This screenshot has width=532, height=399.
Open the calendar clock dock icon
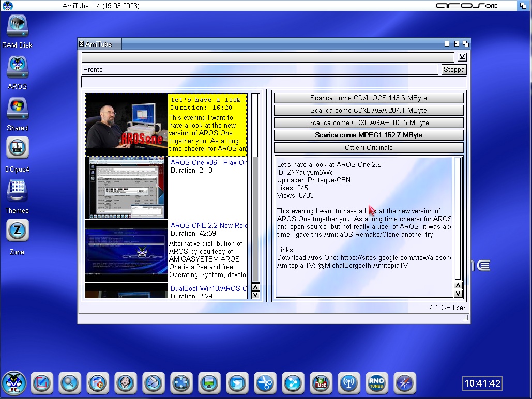click(x=98, y=383)
